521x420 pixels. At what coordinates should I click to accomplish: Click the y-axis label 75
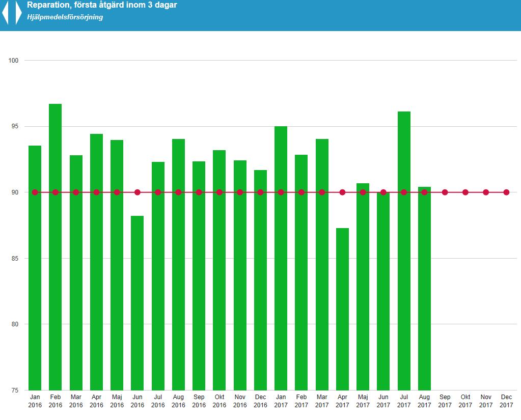[x=15, y=390]
